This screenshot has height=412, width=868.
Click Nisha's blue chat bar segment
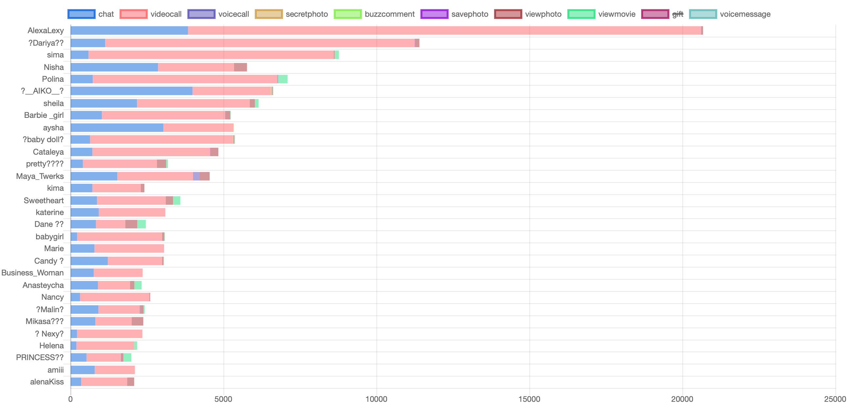pos(114,67)
